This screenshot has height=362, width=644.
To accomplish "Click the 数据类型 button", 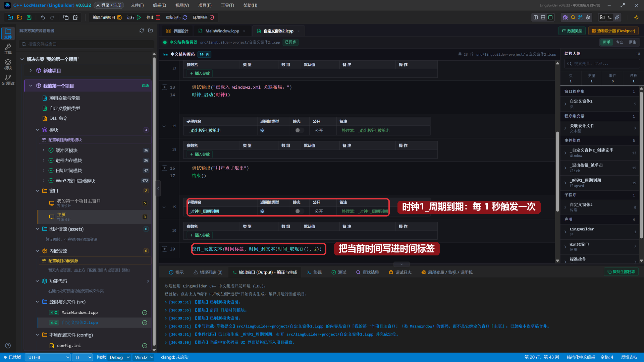I will (572, 31).
